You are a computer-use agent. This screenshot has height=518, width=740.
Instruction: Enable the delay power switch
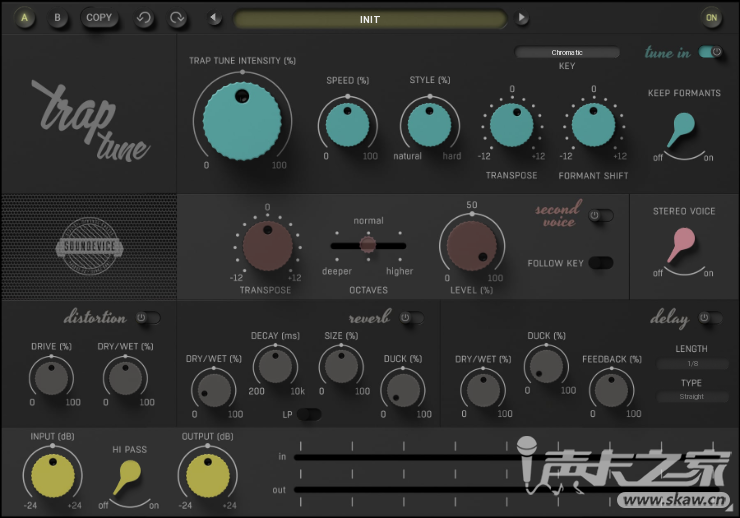[711, 318]
